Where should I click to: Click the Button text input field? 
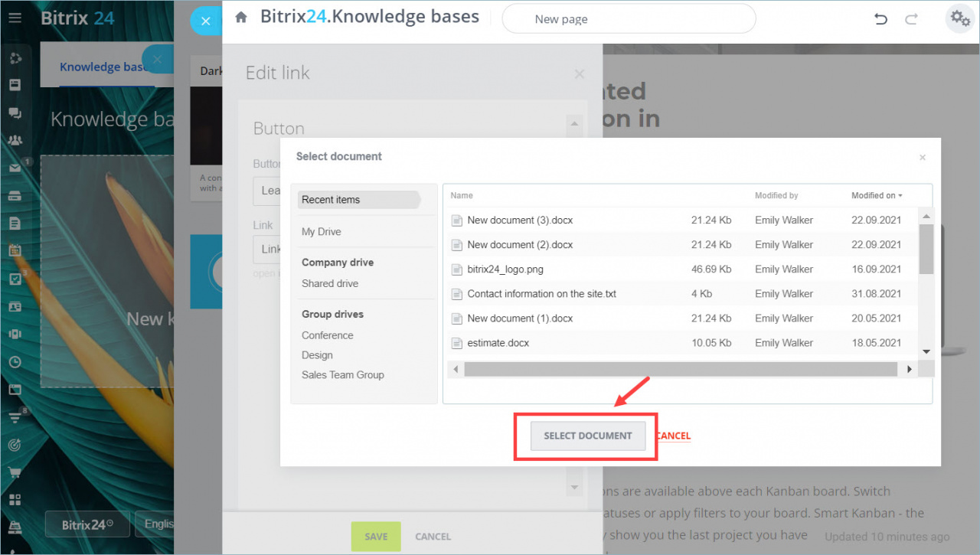pos(266,191)
